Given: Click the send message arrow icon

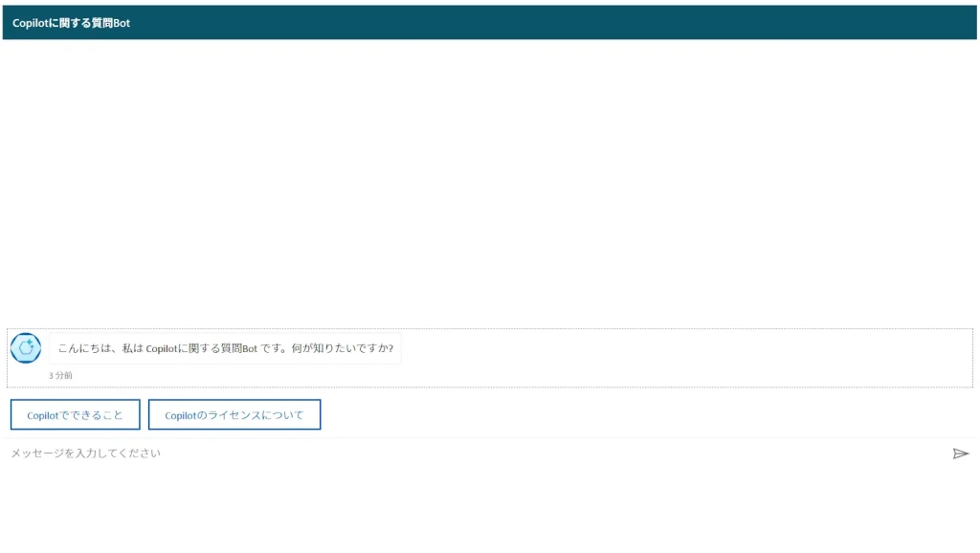Looking at the screenshot, I should (x=960, y=453).
